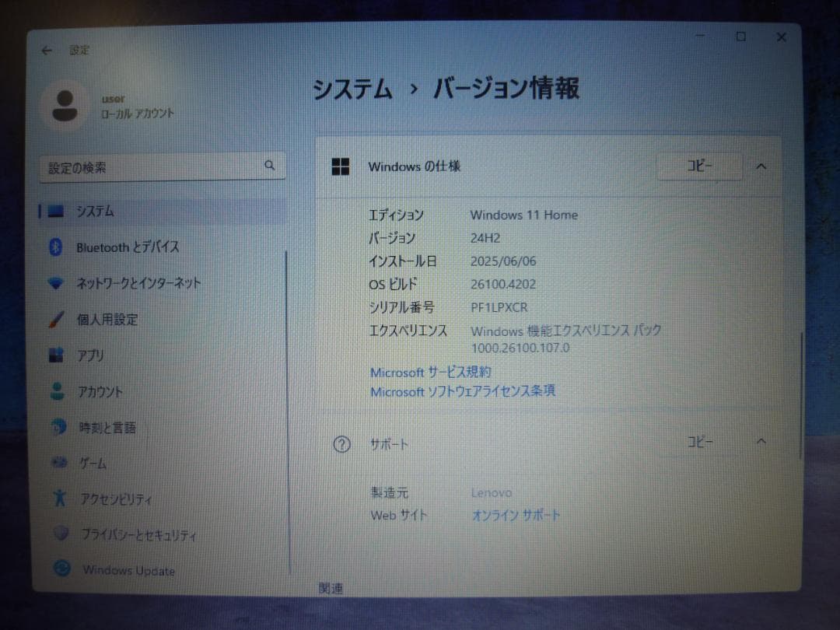Collapse the サポート section chevron

click(x=761, y=442)
